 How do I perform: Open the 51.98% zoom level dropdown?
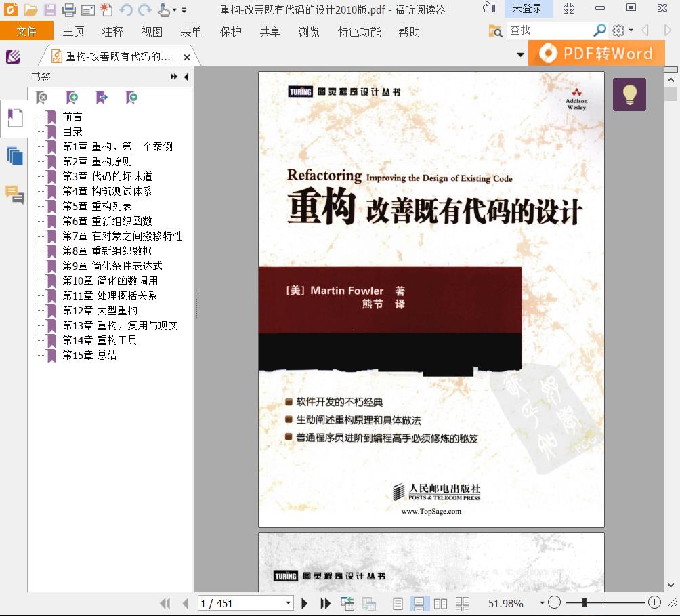[542, 603]
